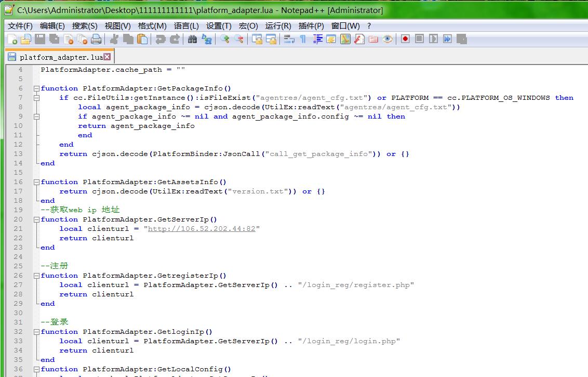Print the current document
Image resolution: width=588 pixels, height=377 pixels.
(x=96, y=39)
